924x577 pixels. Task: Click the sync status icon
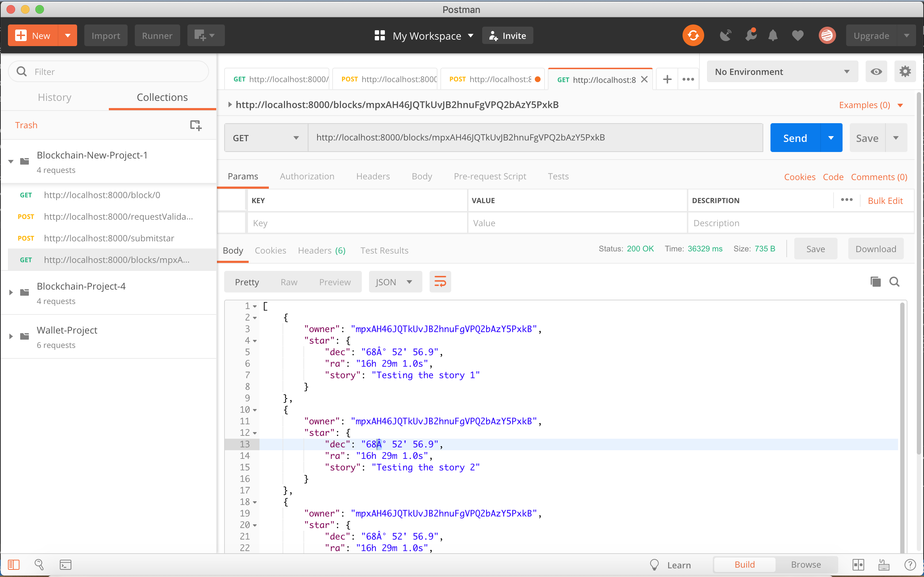click(693, 36)
